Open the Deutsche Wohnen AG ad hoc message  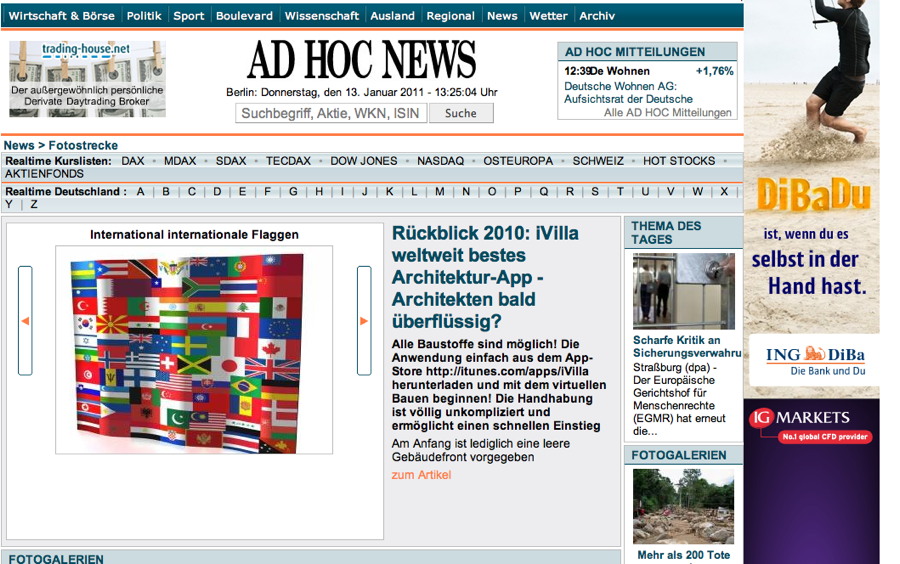629,92
